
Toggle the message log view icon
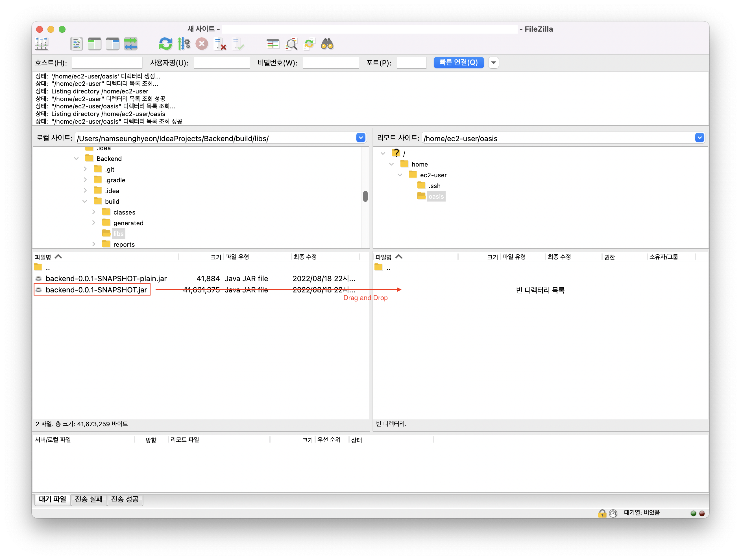76,44
